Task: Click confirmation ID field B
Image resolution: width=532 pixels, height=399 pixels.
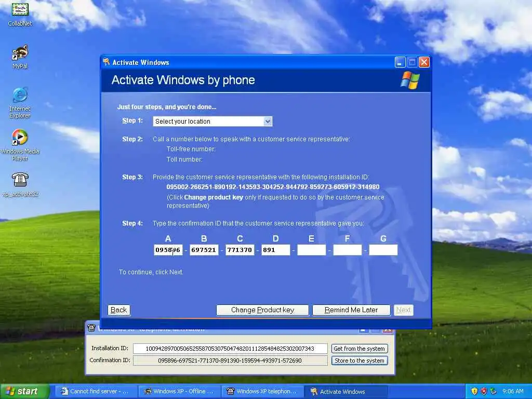Action: (x=204, y=250)
